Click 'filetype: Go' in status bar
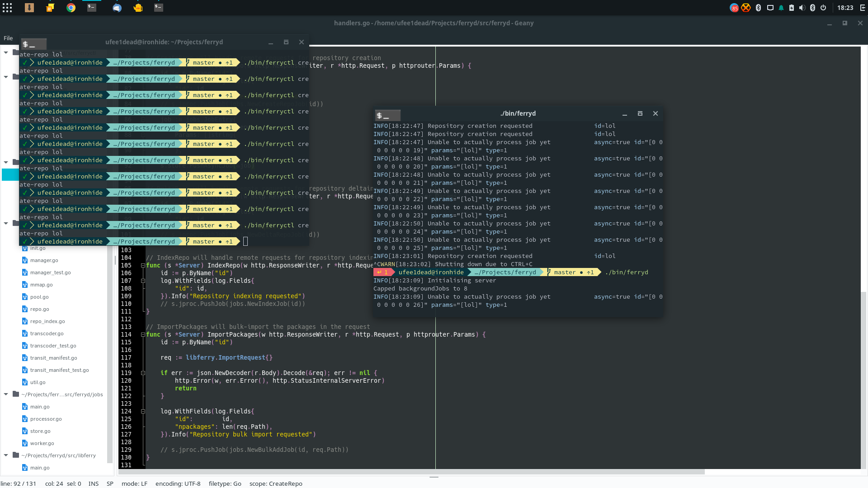868x488 pixels. (x=225, y=483)
